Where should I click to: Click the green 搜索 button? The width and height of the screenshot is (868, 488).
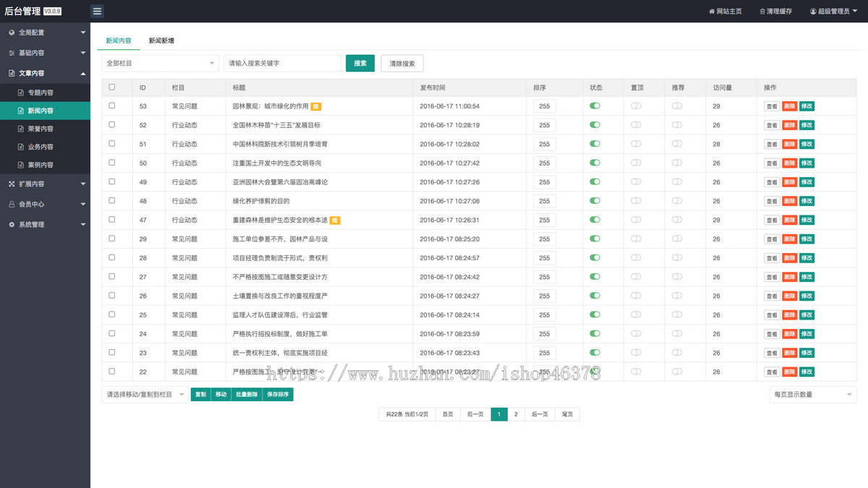click(360, 64)
